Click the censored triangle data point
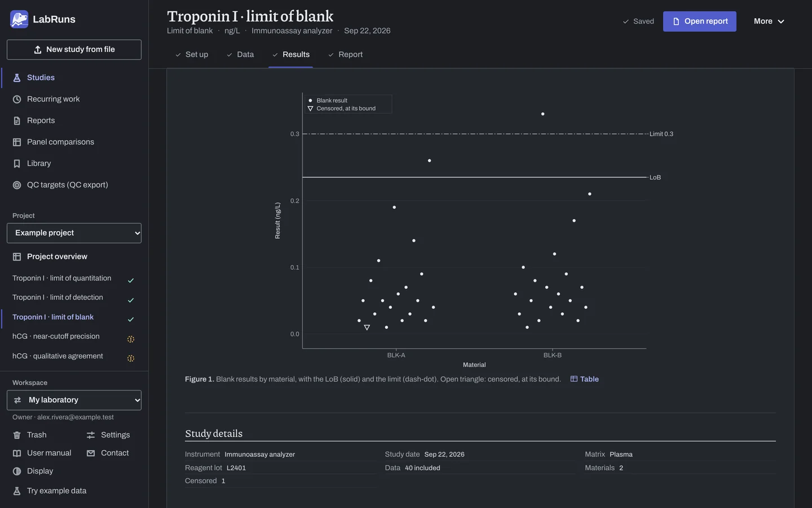Screen dimensions: 812x508 (367, 327)
